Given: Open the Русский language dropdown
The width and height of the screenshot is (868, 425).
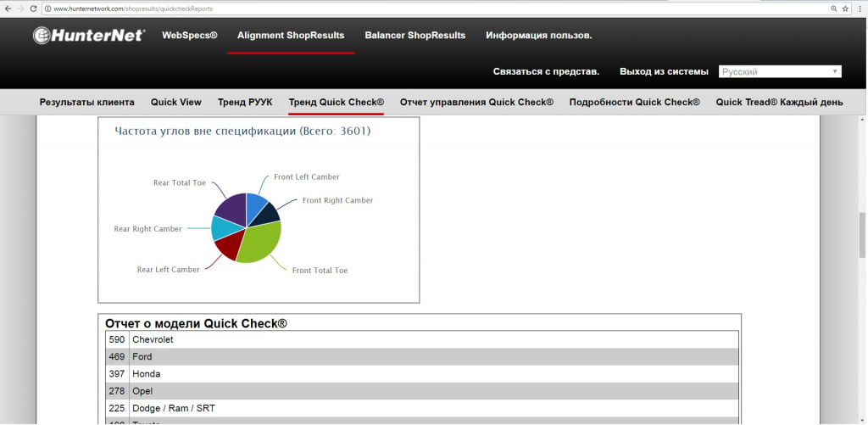Looking at the screenshot, I should [780, 71].
